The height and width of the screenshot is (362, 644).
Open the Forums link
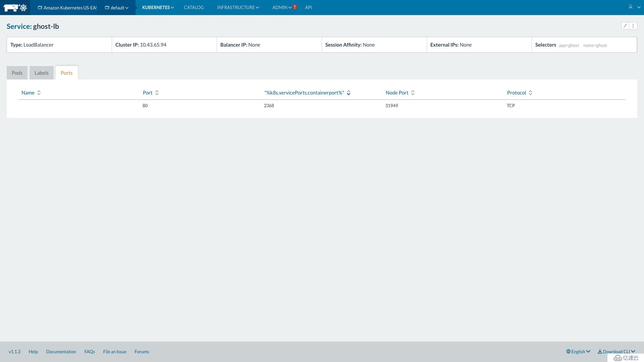coord(142,352)
